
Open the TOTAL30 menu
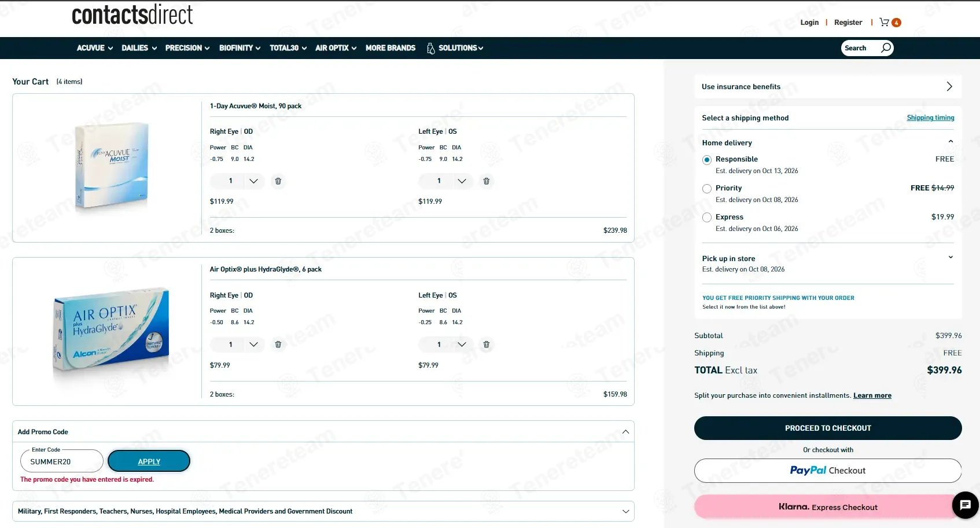pos(288,48)
